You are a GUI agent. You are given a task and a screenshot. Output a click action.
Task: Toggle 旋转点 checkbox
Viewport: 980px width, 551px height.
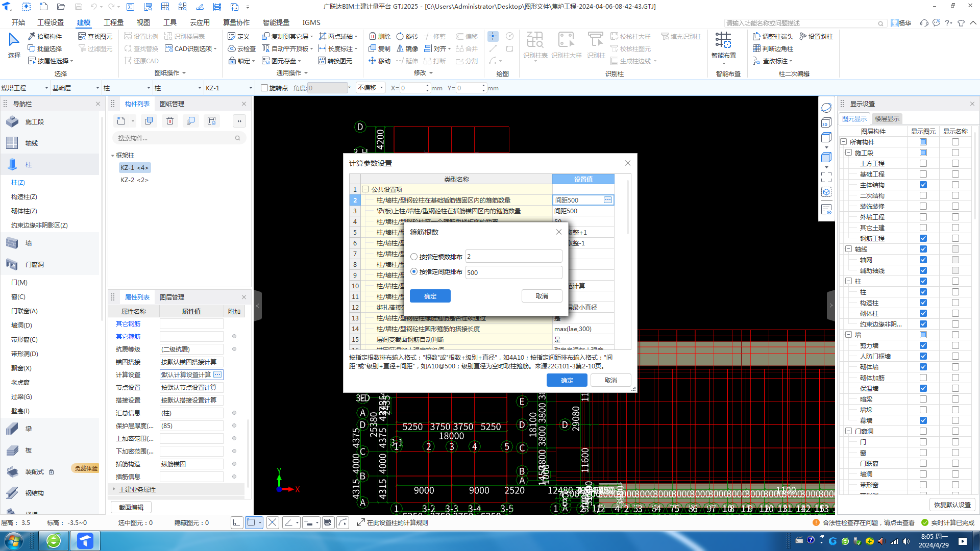click(264, 88)
